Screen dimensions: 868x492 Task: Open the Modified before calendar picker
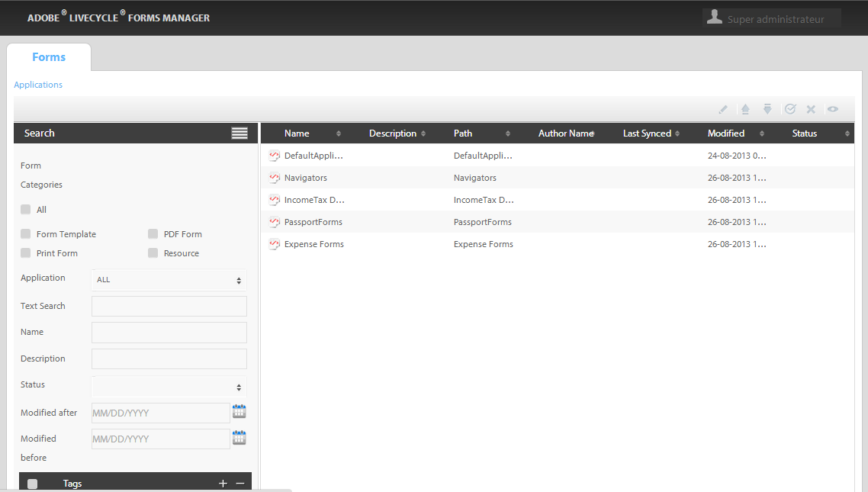pyautogui.click(x=240, y=438)
